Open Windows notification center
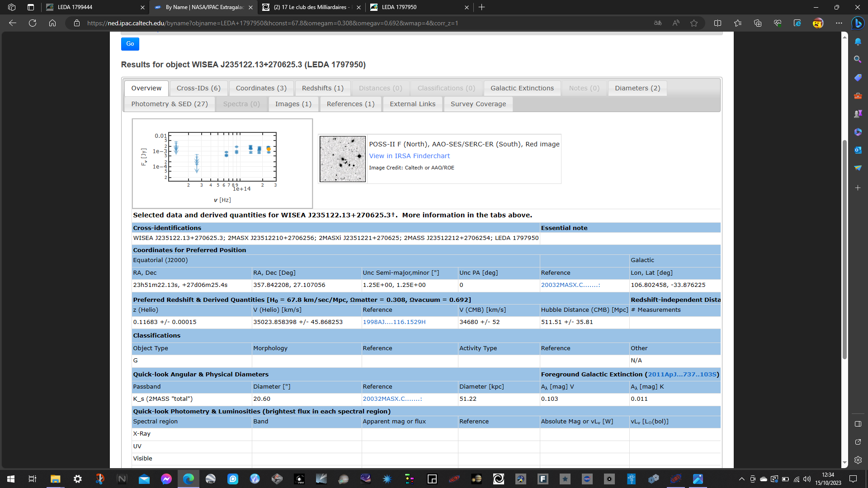The image size is (868, 488). click(853, 479)
